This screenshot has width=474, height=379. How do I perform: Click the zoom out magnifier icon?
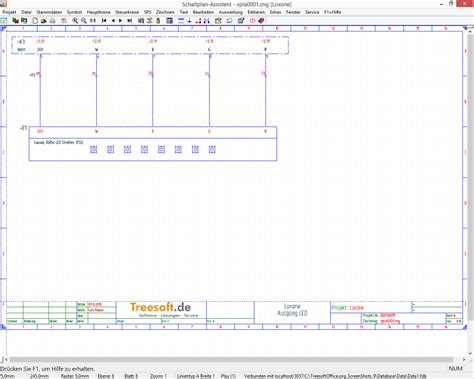(x=84, y=21)
